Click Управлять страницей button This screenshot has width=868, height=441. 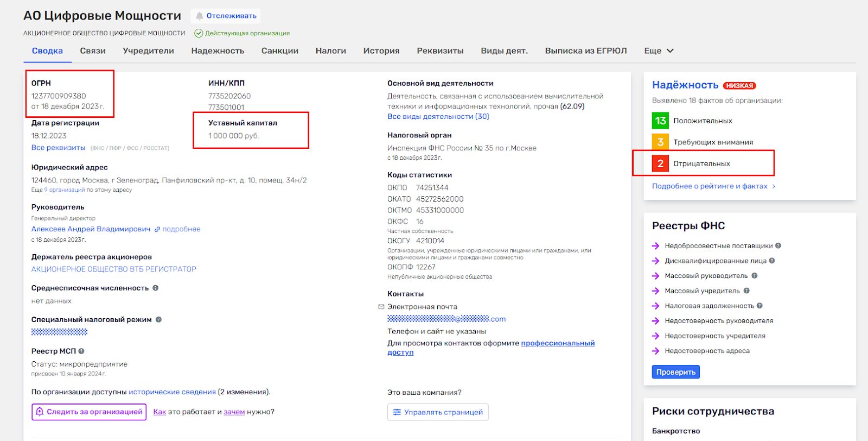pos(438,412)
